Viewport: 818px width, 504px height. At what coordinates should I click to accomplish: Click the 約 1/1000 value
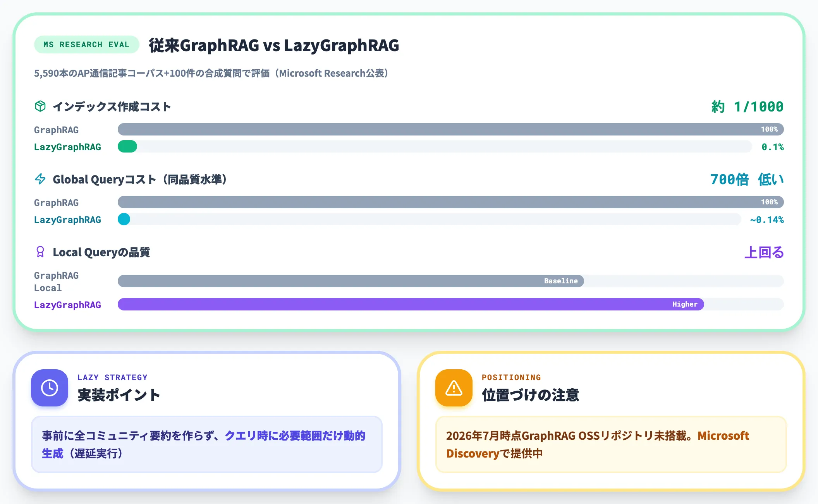pyautogui.click(x=747, y=106)
